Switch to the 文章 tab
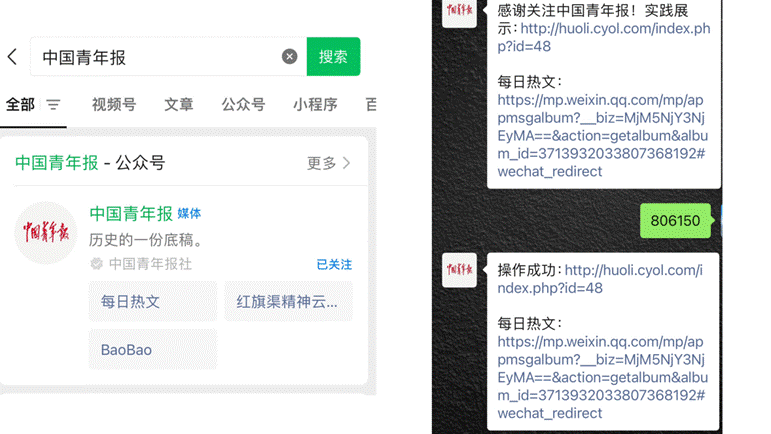The image size is (771, 434). pos(179,105)
